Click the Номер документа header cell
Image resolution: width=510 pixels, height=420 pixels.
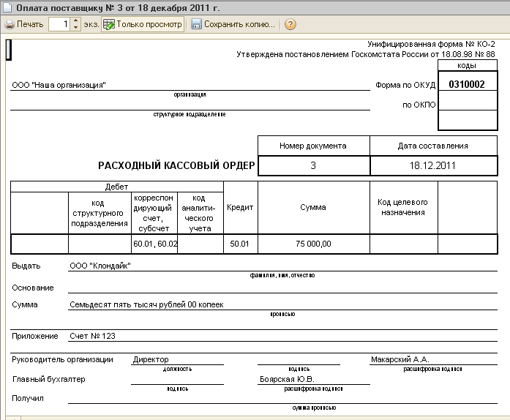coord(314,146)
